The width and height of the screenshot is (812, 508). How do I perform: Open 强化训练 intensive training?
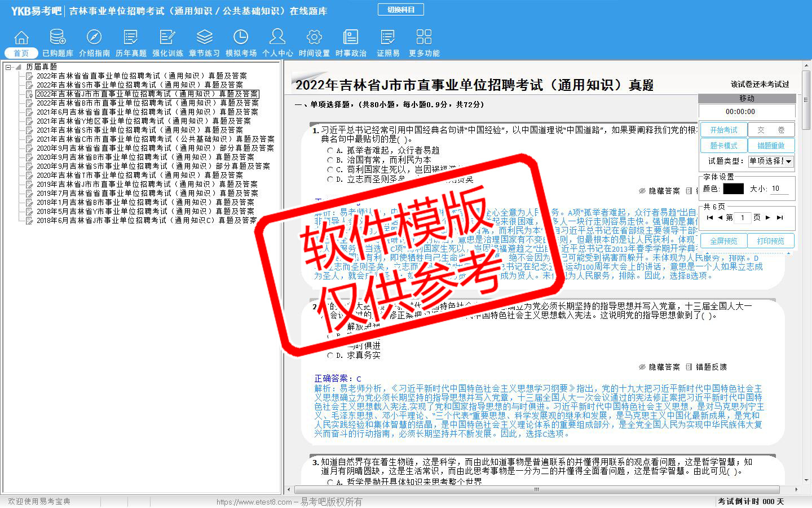(x=167, y=43)
